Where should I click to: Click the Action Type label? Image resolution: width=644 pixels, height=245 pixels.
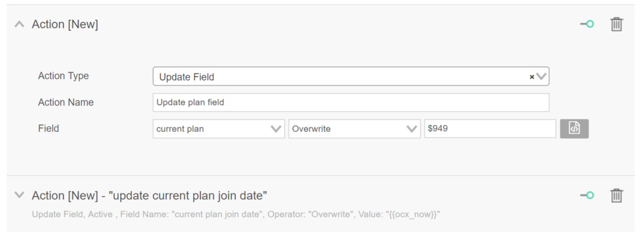(x=64, y=76)
